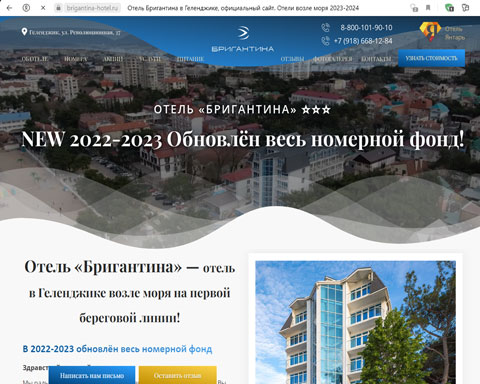Click the УЗНАТЬ СТОИМОСТЬ button
Screen dimensions: 480x384
click(431, 58)
